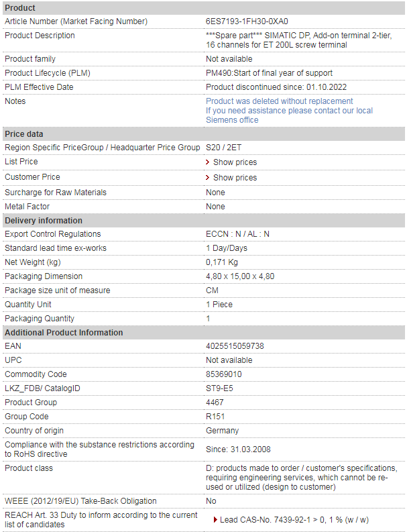Show prices for Customer Price

click(x=235, y=178)
